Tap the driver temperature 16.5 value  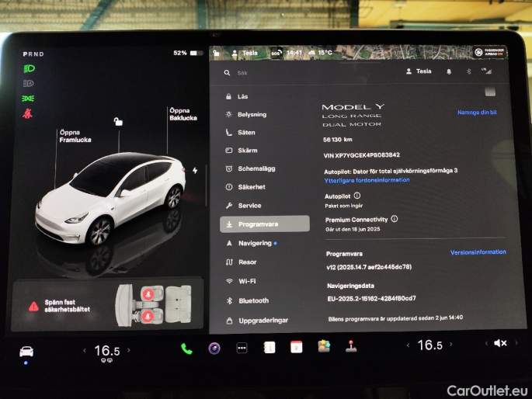[107, 351]
